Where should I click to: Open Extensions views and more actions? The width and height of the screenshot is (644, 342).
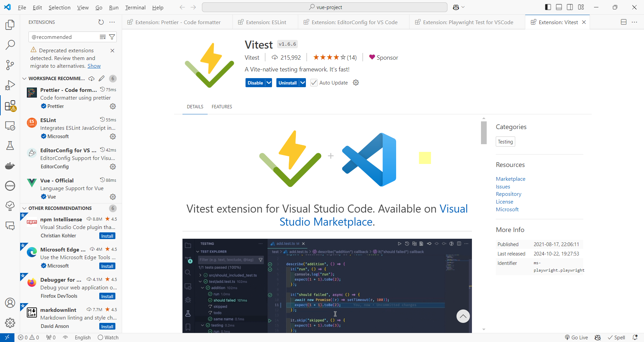pos(112,22)
